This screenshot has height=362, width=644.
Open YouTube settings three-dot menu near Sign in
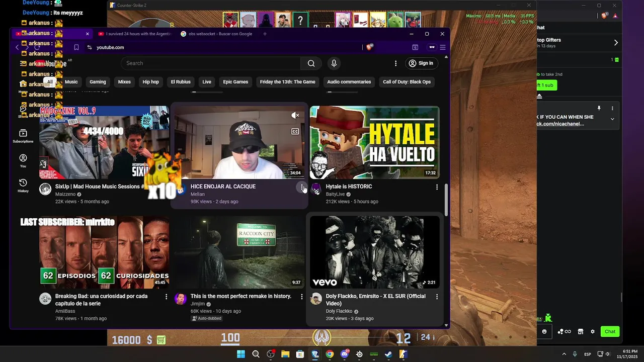(395, 63)
